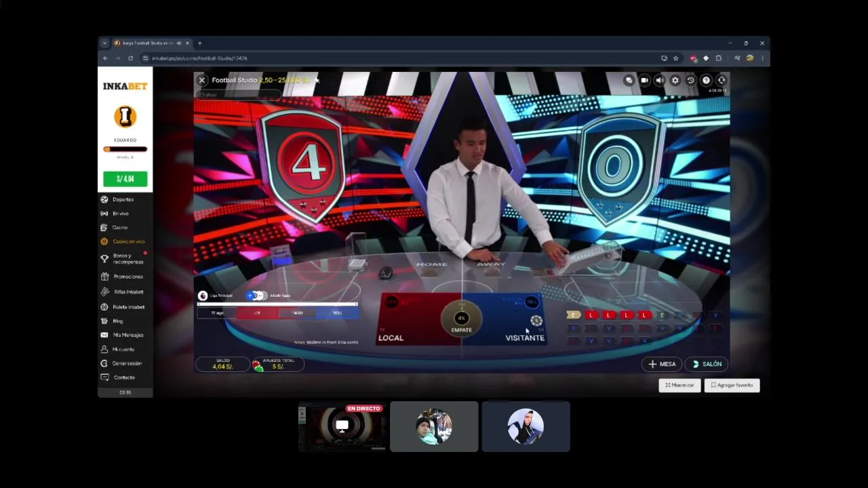
Task: Reload the page with the browser refresh icon
Action: [130, 58]
